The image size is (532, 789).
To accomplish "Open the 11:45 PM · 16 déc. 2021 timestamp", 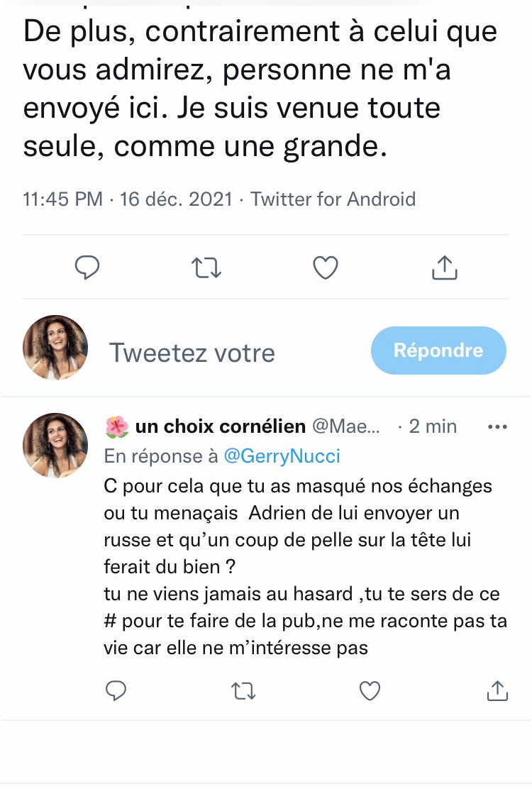I will [x=128, y=199].
